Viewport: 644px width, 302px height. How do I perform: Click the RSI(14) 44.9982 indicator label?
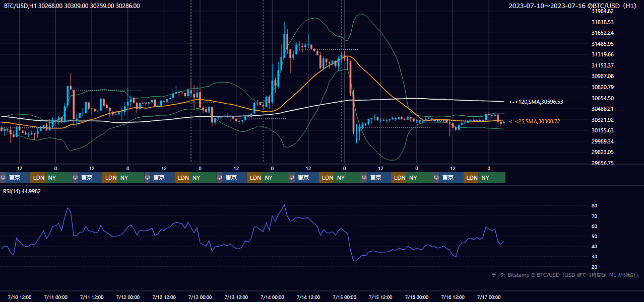22,191
